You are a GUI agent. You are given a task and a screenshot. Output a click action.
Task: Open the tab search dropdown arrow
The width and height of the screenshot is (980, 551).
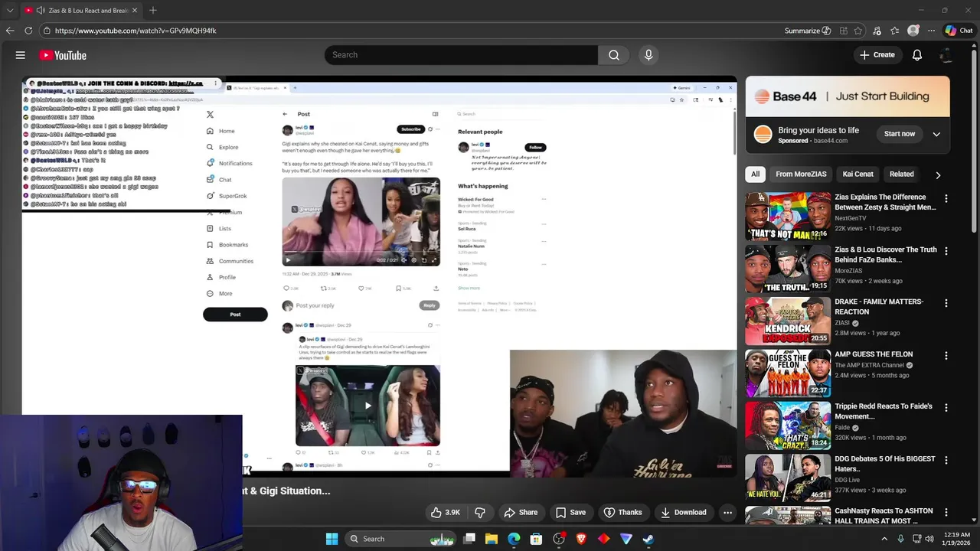pos(10,10)
